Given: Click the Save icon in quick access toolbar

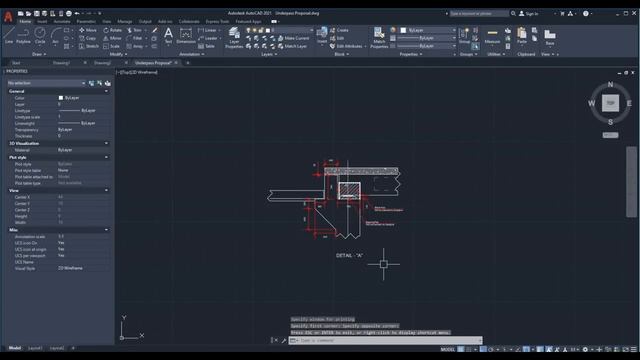Looking at the screenshot, I should tap(36, 13).
